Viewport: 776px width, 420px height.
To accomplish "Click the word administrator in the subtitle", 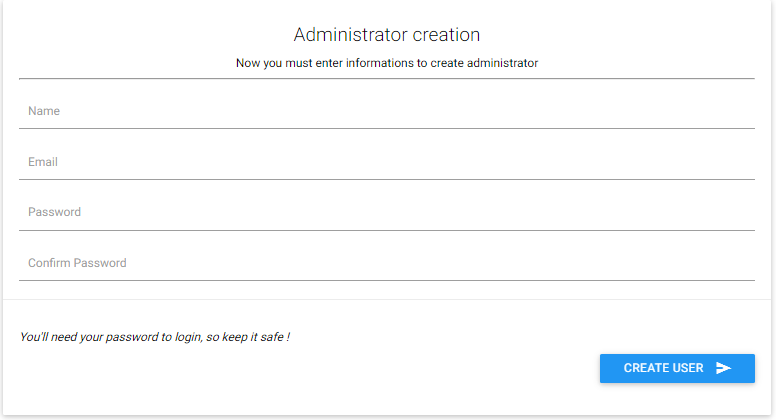I will [x=501, y=63].
